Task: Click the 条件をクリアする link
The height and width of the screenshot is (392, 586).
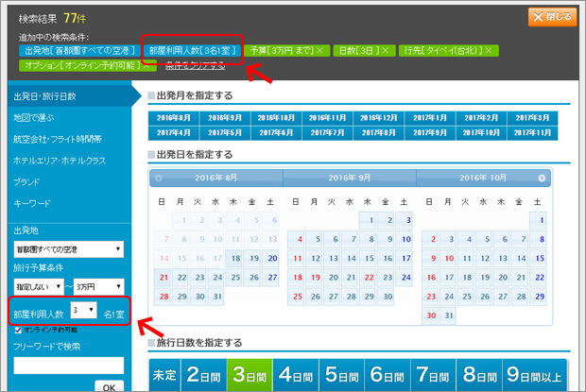Action: (194, 65)
